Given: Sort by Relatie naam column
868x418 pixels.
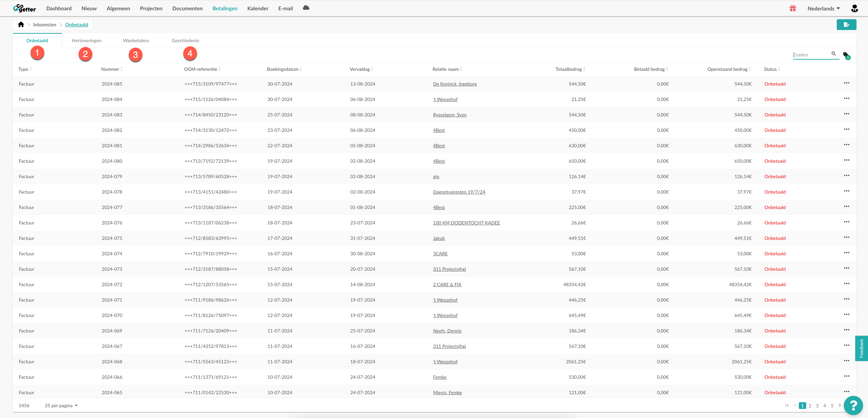Looking at the screenshot, I should tap(447, 69).
